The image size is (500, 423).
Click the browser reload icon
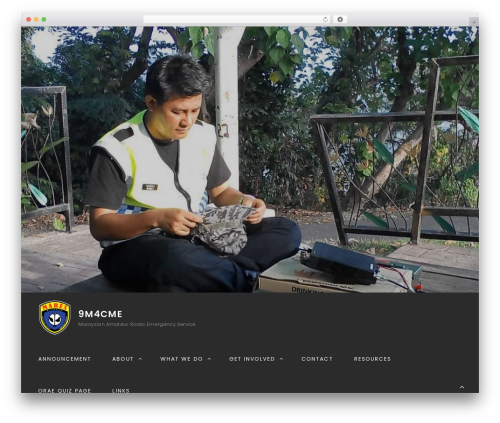pos(325,19)
